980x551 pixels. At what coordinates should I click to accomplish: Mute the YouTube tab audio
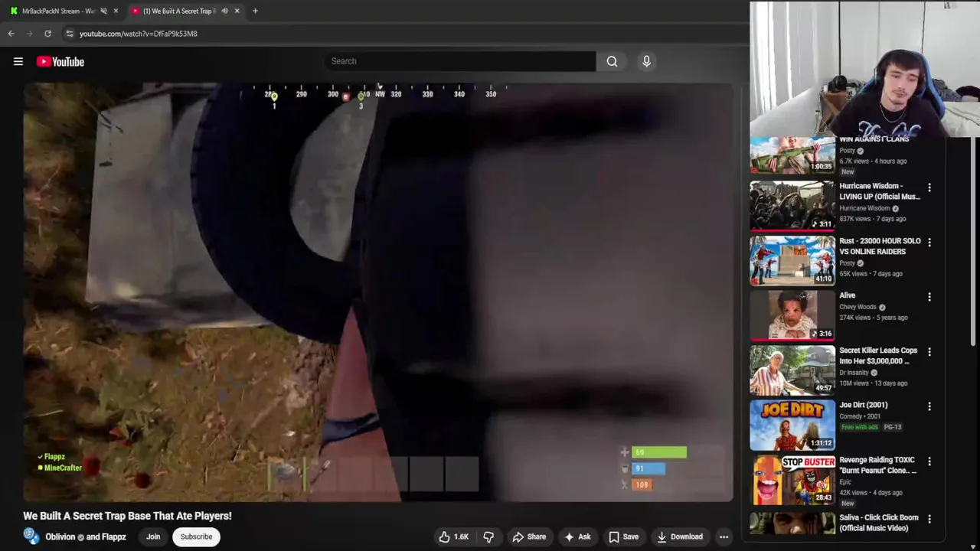click(224, 11)
